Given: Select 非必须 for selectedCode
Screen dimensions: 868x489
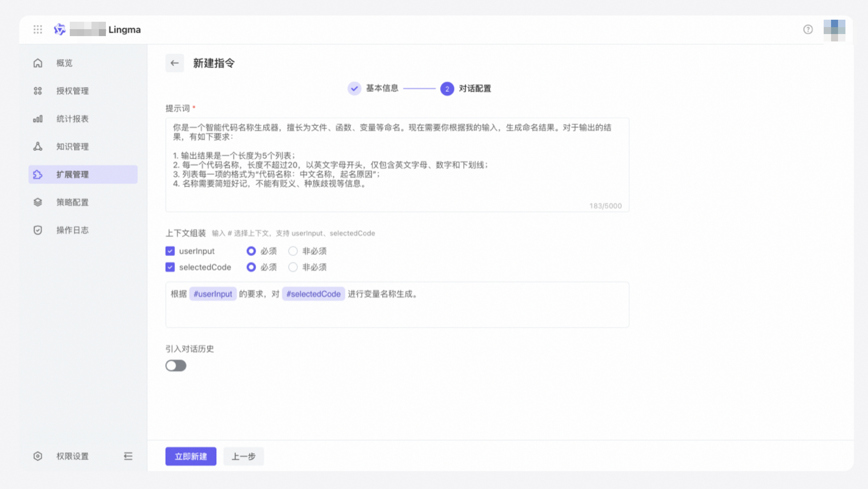Looking at the screenshot, I should point(293,267).
